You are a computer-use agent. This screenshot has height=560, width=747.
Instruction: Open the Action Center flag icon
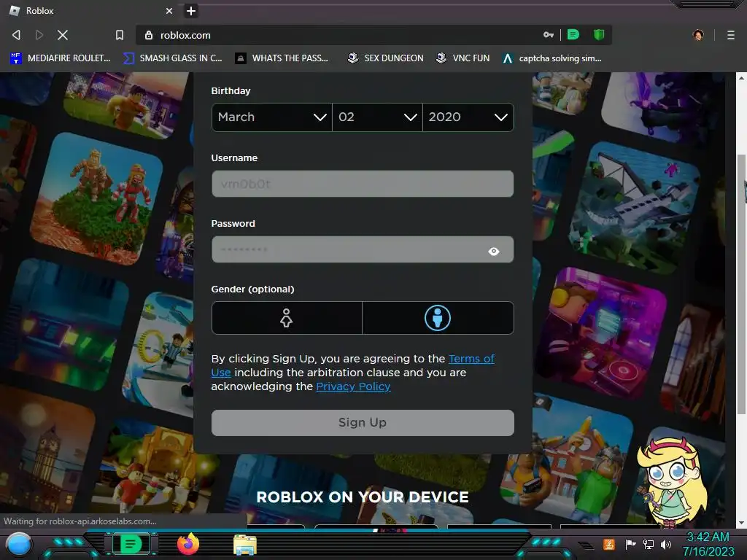click(630, 544)
